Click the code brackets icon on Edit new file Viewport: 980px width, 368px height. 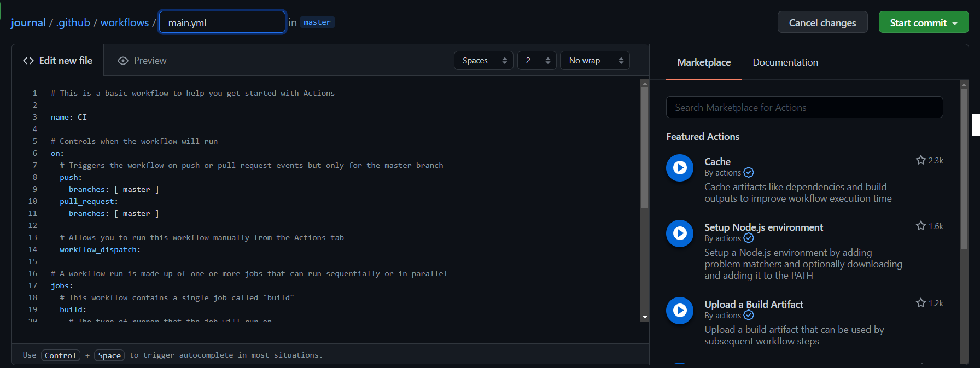28,61
